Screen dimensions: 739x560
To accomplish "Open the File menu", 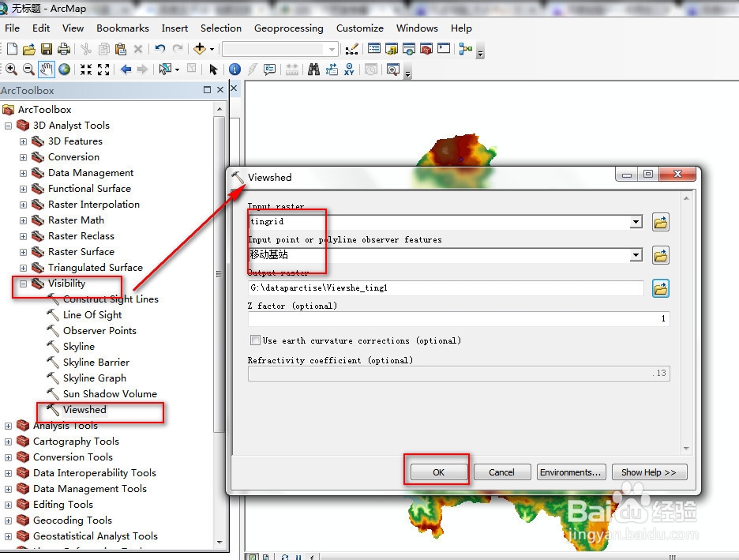I will click(13, 28).
